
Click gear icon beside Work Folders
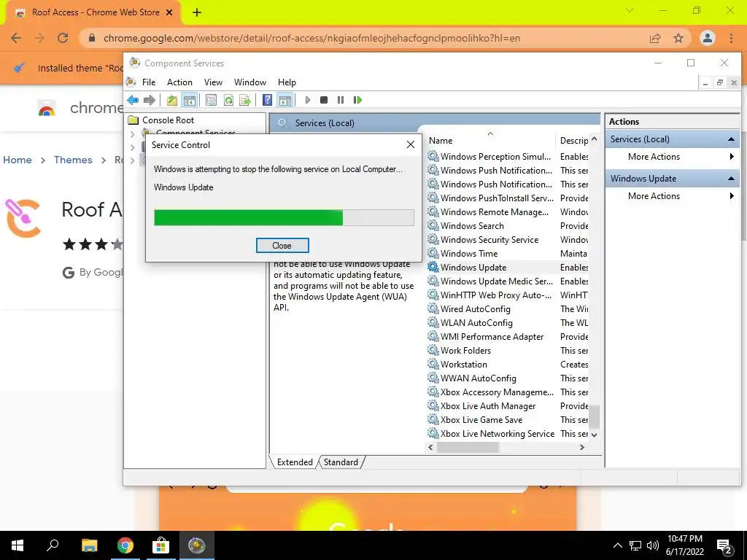pyautogui.click(x=433, y=351)
